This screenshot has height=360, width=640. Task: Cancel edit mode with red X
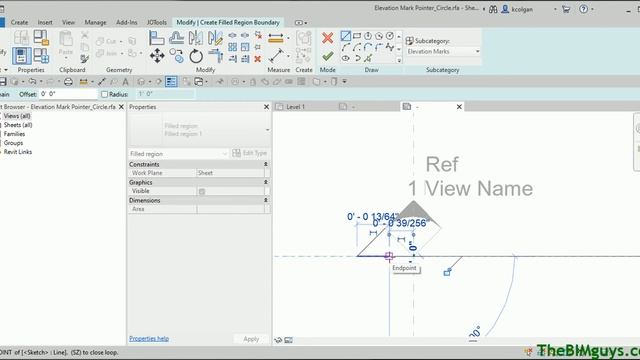[x=327, y=38]
